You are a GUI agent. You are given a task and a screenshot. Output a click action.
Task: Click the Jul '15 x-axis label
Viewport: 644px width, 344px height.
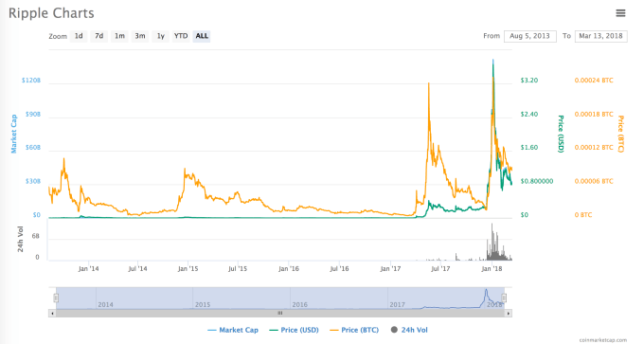pyautogui.click(x=238, y=269)
